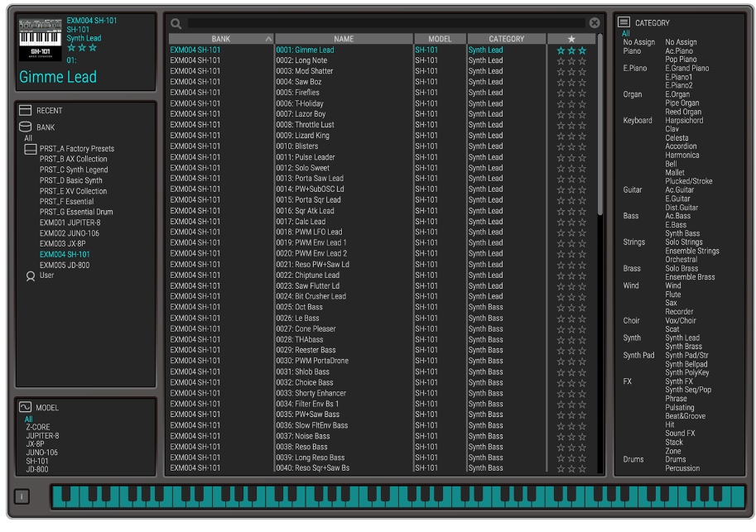This screenshot has width=756, height=532.
Task: Select preset 0004: Saw Boz
Action: (299, 82)
